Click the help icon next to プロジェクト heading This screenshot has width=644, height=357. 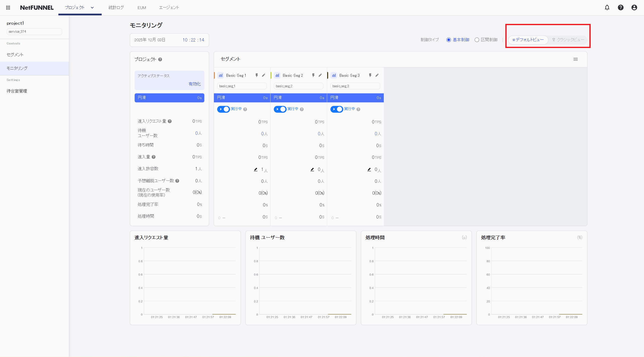pyautogui.click(x=160, y=59)
